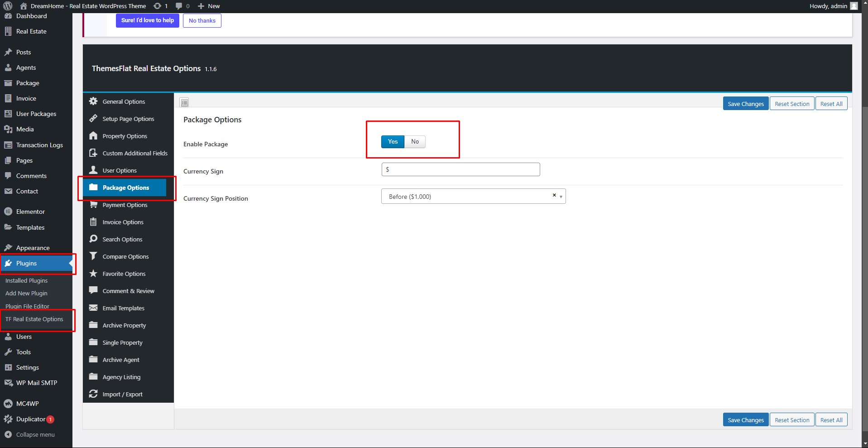
Task: Click bottom Save Changes button
Action: coord(745,420)
